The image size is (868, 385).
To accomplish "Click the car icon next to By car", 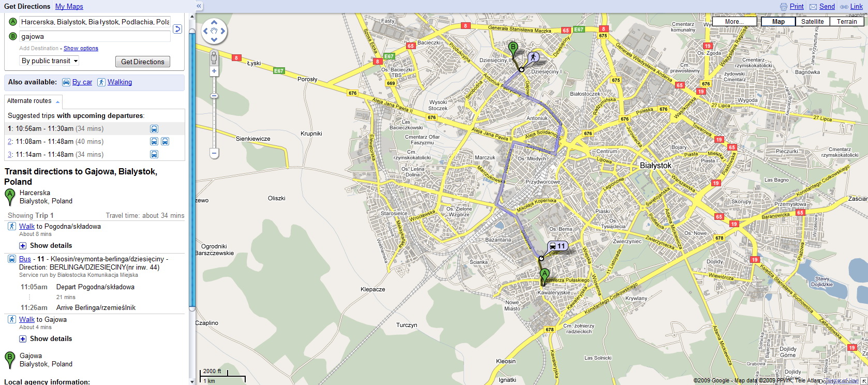I will coord(66,82).
